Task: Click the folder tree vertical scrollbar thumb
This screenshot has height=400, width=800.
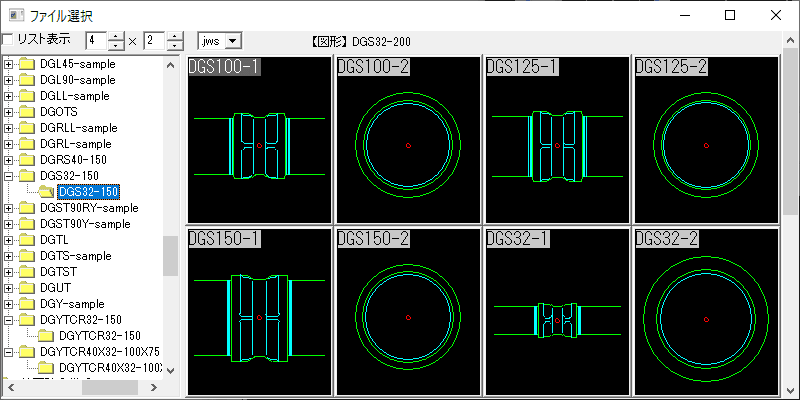Action: coord(170,255)
